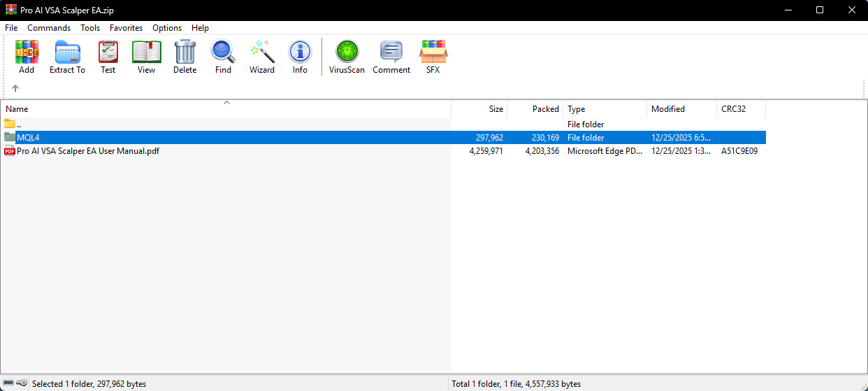
Task: Launch the Wizard wand icon
Action: point(262,52)
